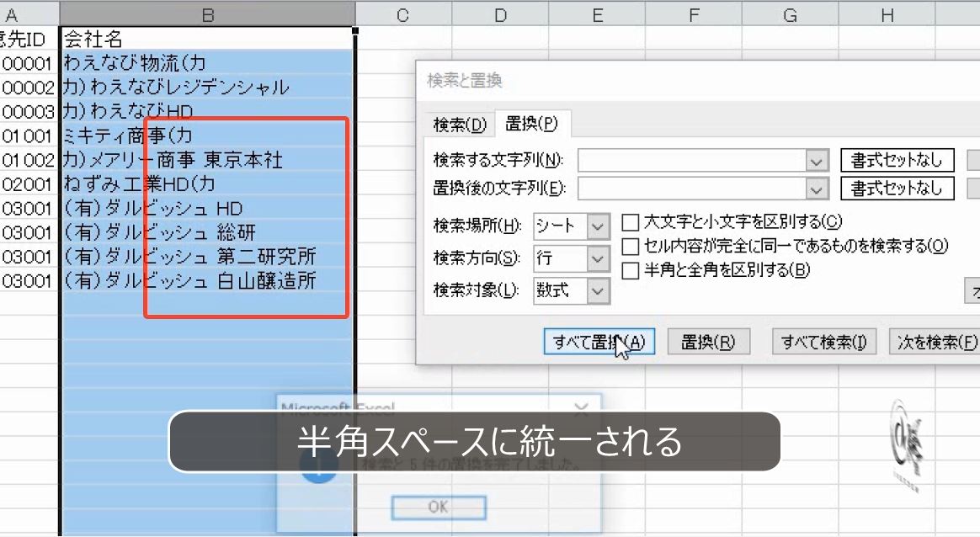Open the 検索場所 dropdown showing シート
Image resolution: width=980 pixels, height=537 pixels.
pos(572,226)
